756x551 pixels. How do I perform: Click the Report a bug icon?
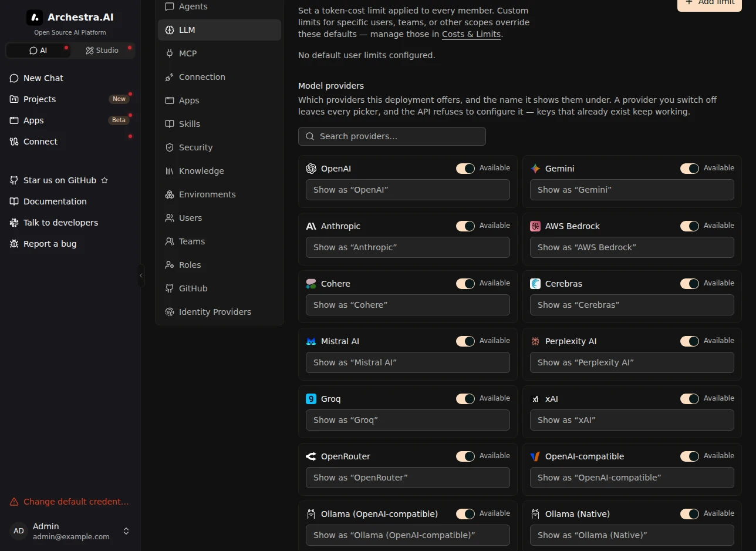coord(14,244)
